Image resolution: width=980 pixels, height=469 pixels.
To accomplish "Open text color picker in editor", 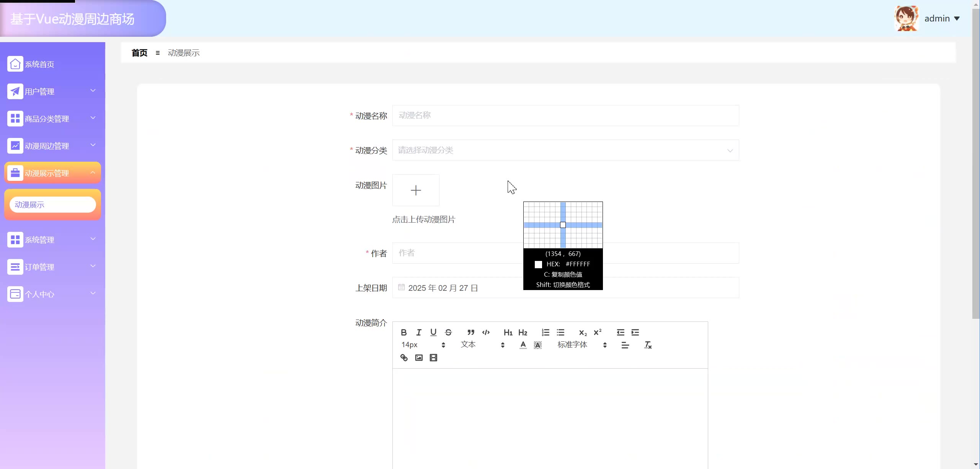I will (x=523, y=345).
